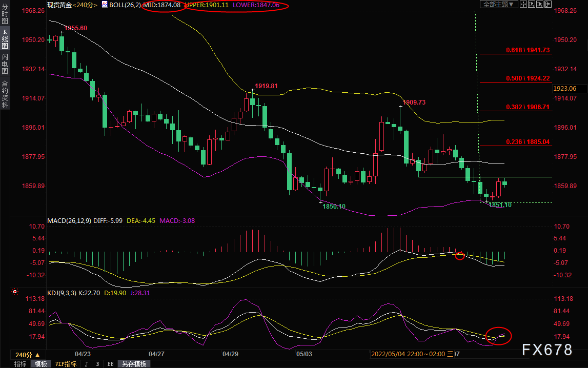This screenshot has height=368, width=588.
Task: Select the BB template button
Action: (110, 364)
